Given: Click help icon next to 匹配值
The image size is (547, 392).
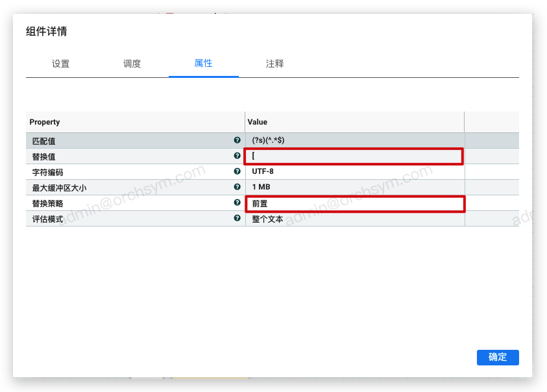Looking at the screenshot, I should coord(237,140).
